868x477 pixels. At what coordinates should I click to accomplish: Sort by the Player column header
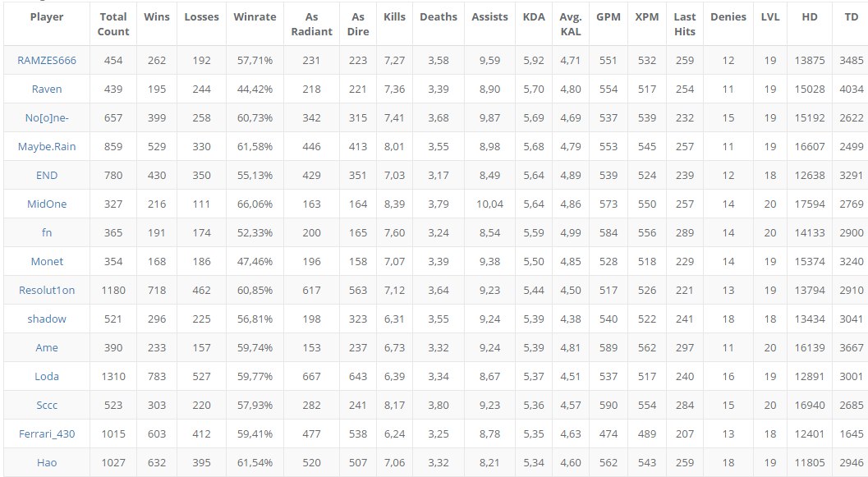(46, 16)
